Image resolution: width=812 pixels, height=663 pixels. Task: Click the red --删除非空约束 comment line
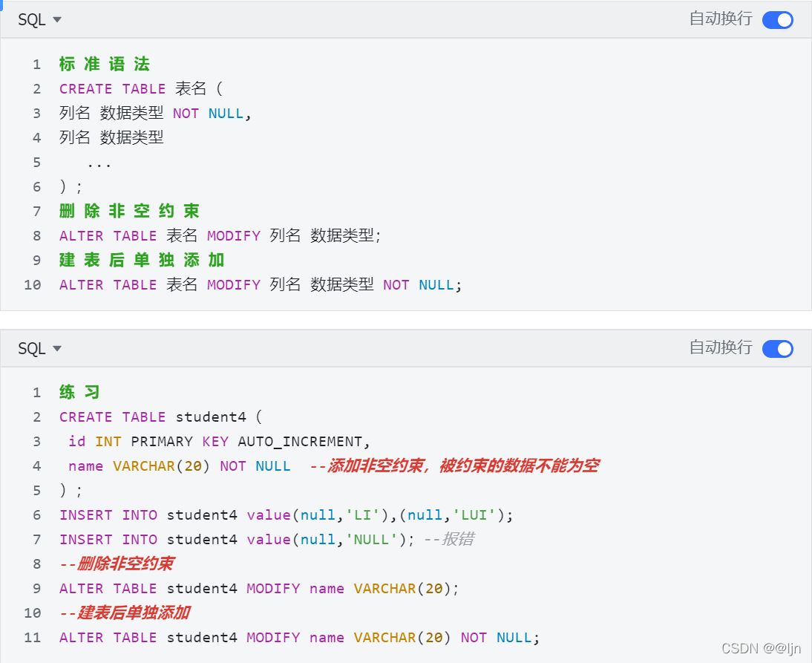point(117,564)
